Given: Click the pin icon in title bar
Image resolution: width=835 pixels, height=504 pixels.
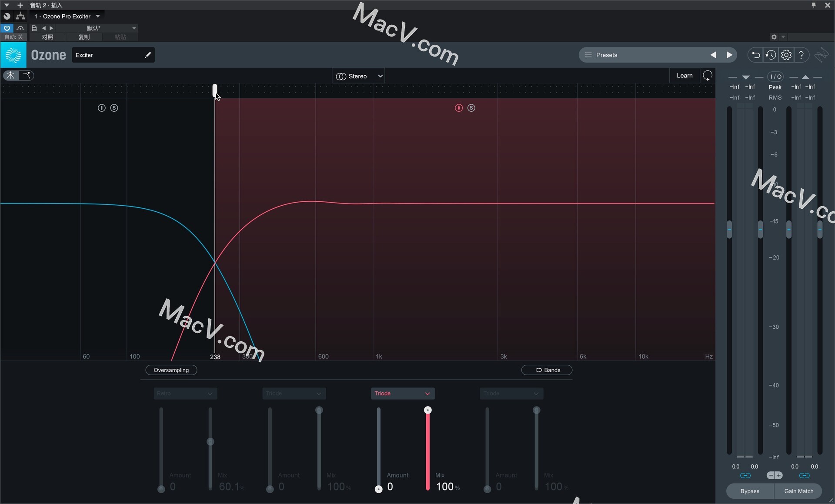Looking at the screenshot, I should tap(814, 5).
